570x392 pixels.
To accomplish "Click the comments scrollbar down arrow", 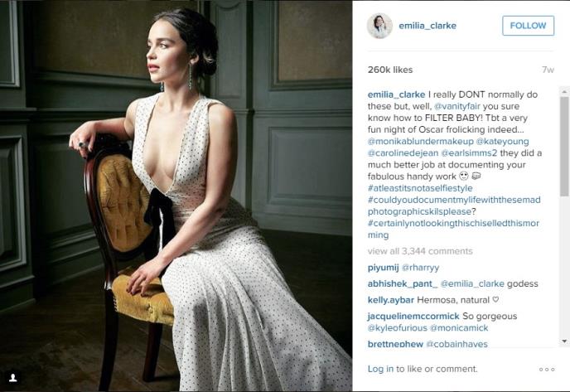I will tap(564, 341).
